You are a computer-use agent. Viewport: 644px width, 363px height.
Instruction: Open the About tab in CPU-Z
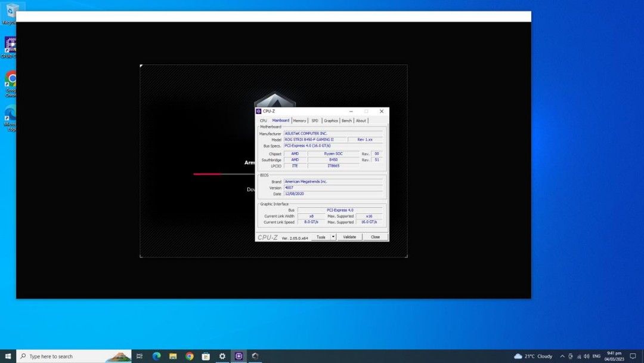click(x=361, y=121)
